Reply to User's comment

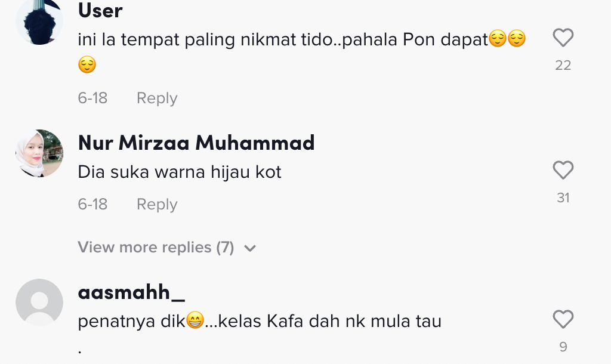(157, 98)
